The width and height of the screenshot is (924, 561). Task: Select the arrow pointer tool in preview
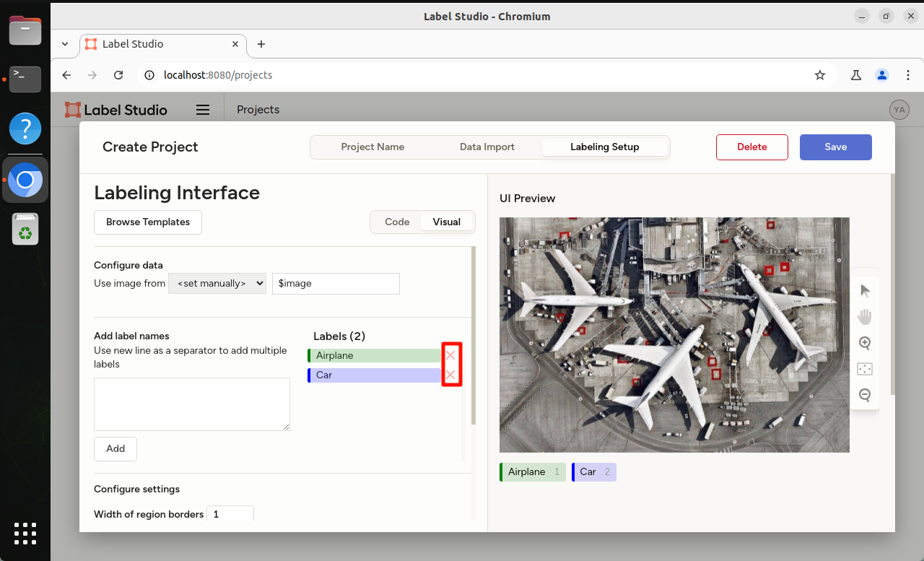[865, 290]
